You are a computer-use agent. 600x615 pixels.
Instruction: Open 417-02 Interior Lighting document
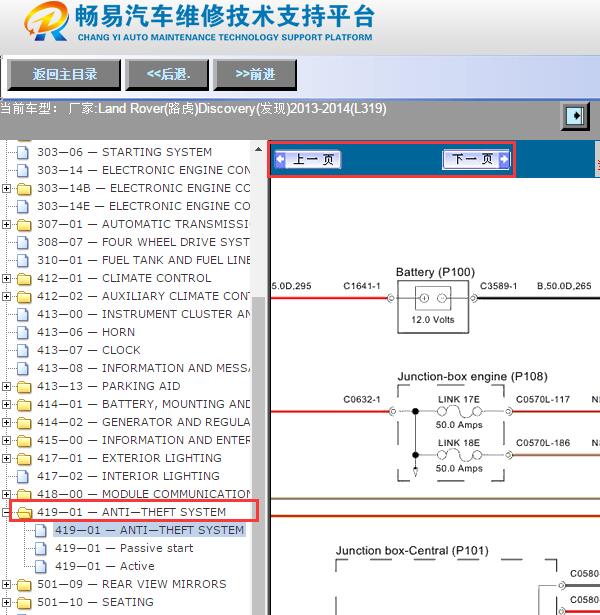pyautogui.click(x=128, y=476)
